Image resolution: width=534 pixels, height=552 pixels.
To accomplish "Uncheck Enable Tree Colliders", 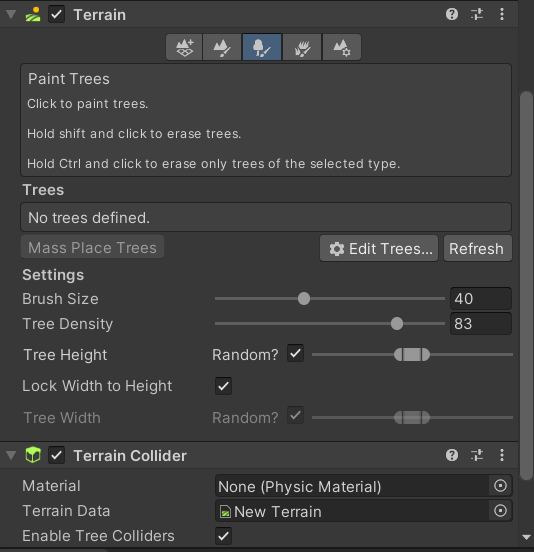I will coord(224,536).
